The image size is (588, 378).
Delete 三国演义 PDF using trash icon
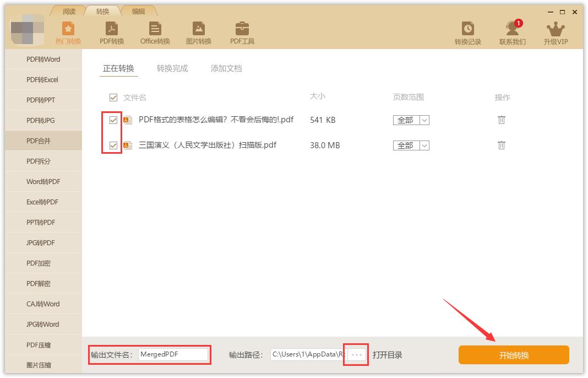[x=501, y=145]
